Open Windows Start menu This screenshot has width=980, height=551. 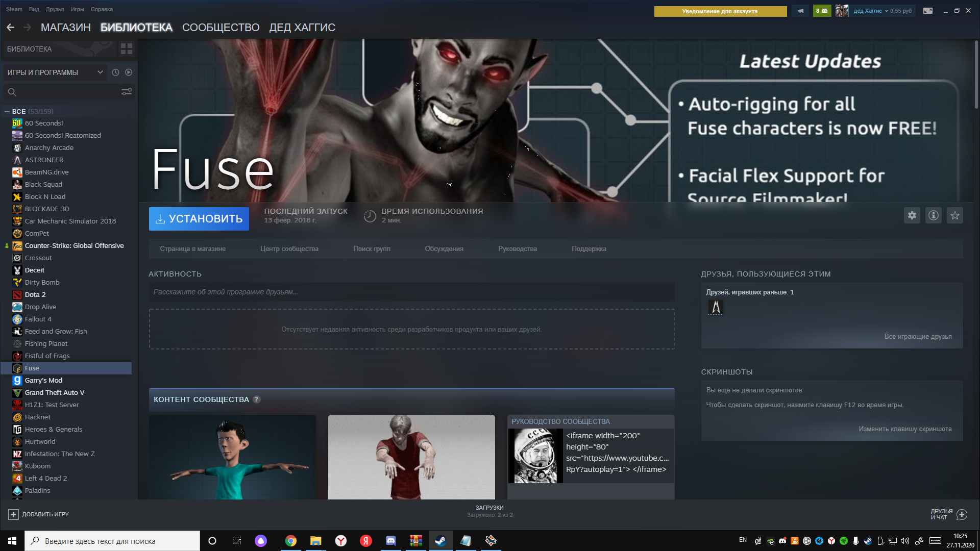[12, 541]
